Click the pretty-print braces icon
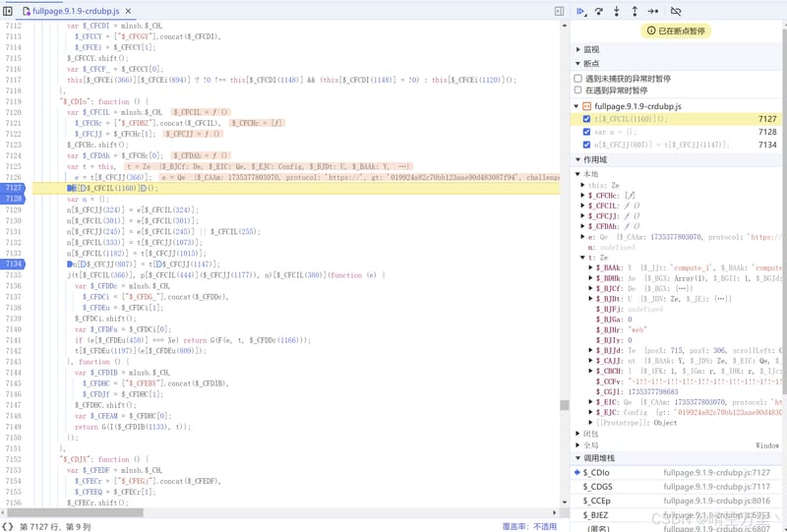This screenshot has height=532, width=787. pos(8,526)
